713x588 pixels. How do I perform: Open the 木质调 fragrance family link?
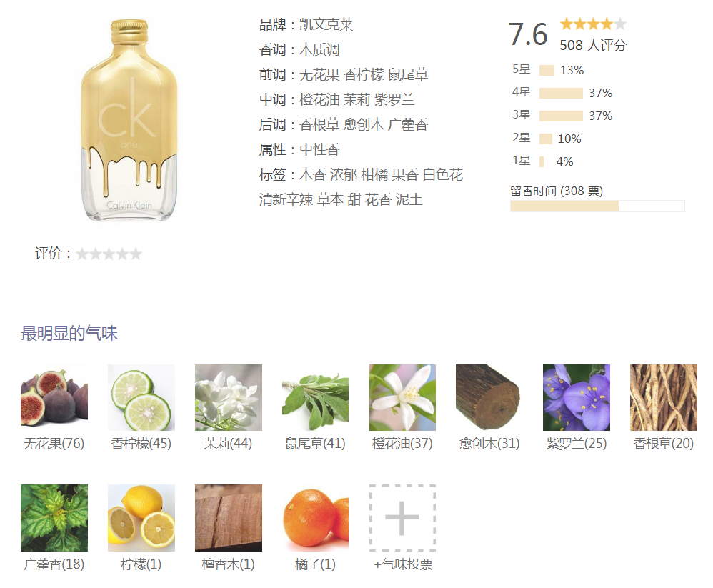[319, 49]
